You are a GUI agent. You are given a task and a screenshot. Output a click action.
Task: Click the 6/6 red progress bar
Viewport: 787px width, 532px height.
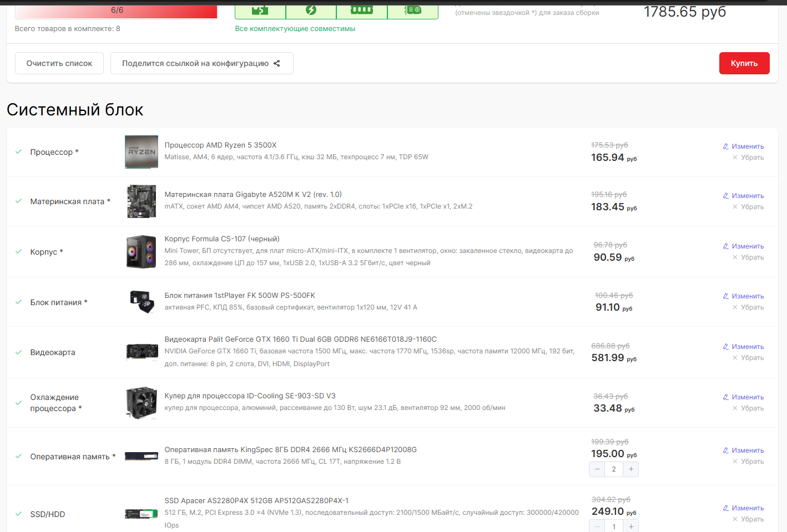click(116, 12)
